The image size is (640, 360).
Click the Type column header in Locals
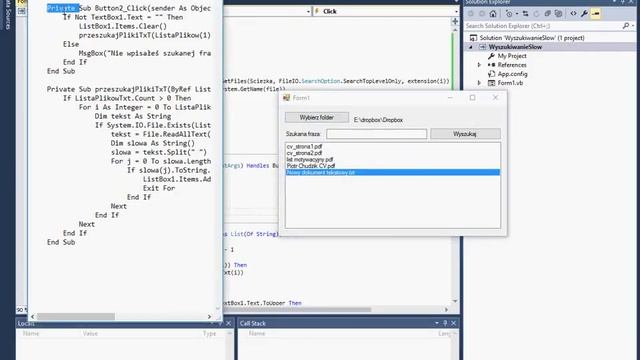tap(209, 333)
